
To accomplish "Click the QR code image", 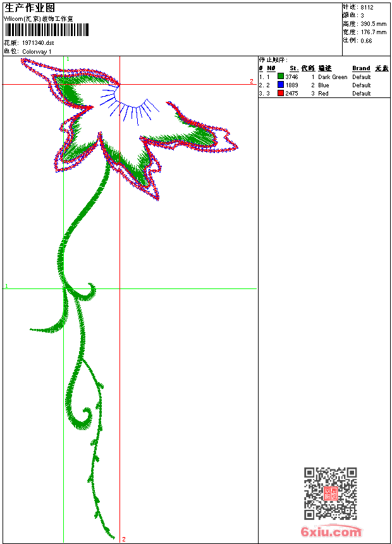I will click(331, 493).
